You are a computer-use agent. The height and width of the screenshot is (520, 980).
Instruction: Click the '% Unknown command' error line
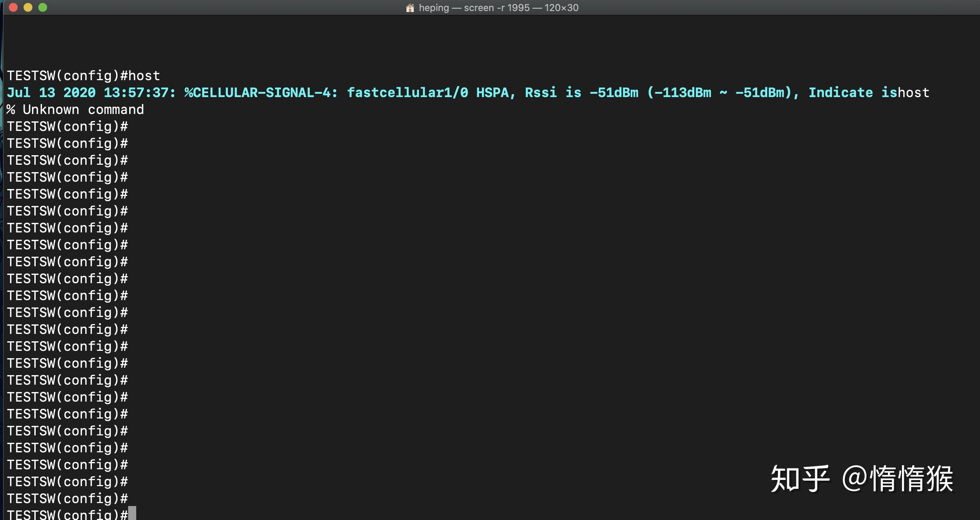click(75, 110)
